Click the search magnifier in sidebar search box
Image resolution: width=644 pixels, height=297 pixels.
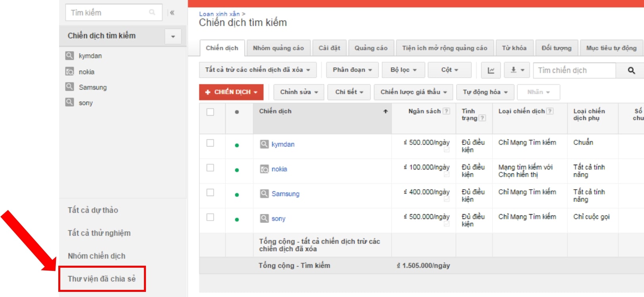pos(152,13)
